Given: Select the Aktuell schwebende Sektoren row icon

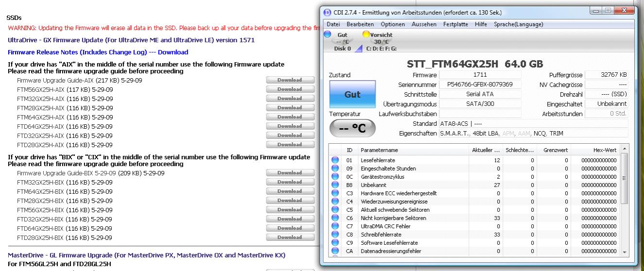Looking at the screenshot, I should pyautogui.click(x=335, y=209).
